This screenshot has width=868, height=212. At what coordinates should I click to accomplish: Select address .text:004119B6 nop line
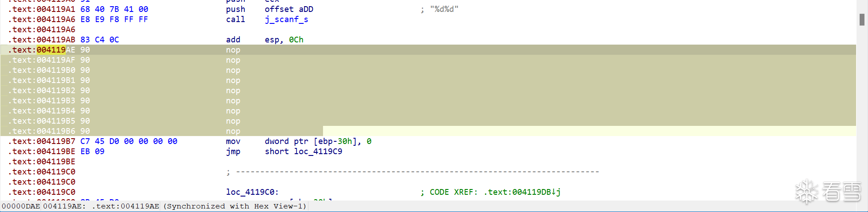tap(428, 131)
